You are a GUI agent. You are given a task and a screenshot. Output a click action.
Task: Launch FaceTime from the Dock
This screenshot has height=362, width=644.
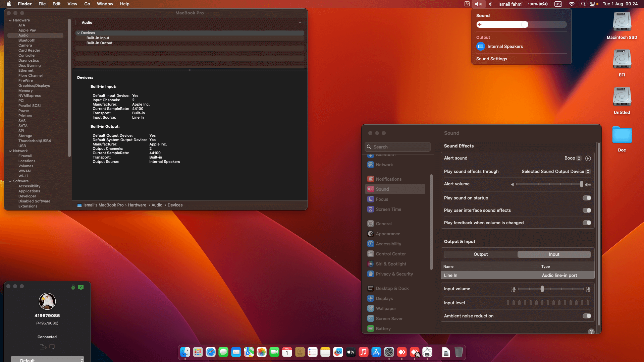(274, 352)
